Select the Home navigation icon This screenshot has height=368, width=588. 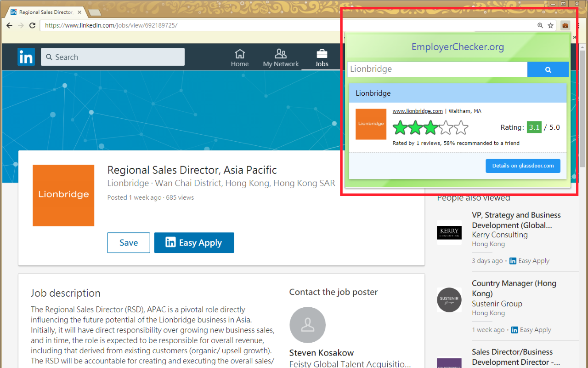click(240, 53)
